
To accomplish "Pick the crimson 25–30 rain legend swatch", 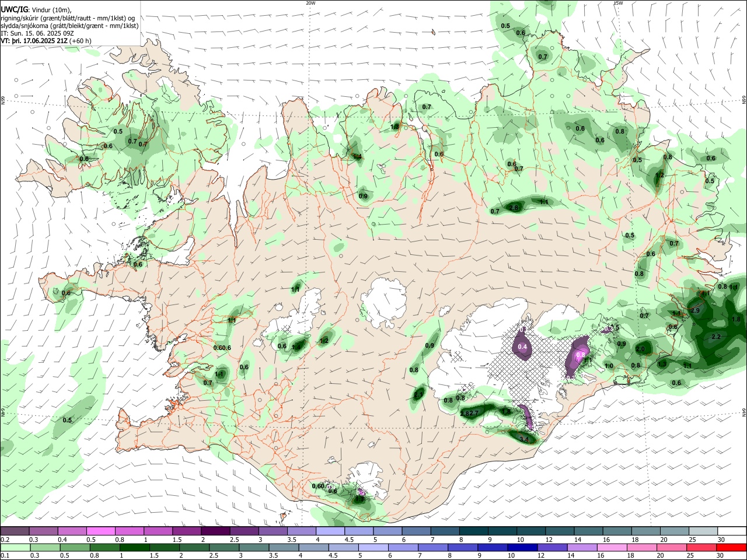I will tap(701, 547).
